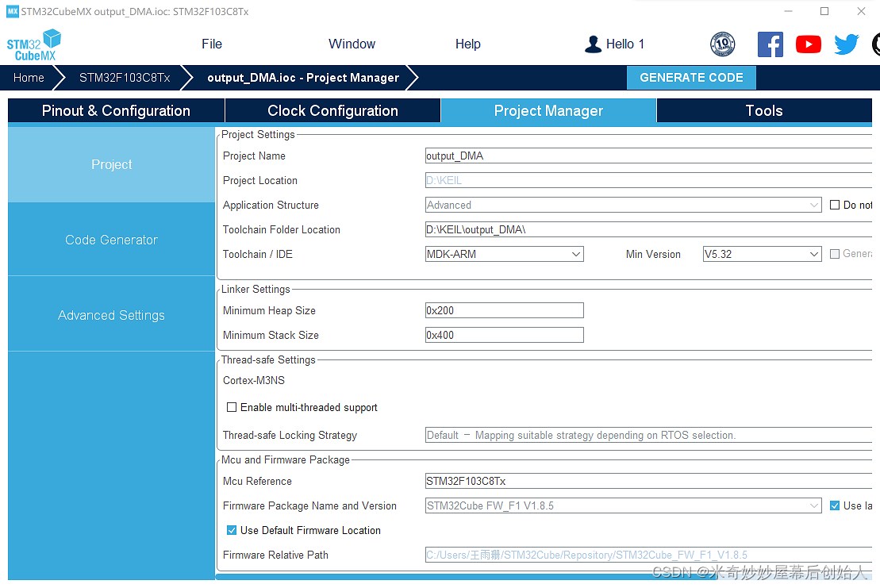
Task: Open the Window menu
Action: (352, 44)
